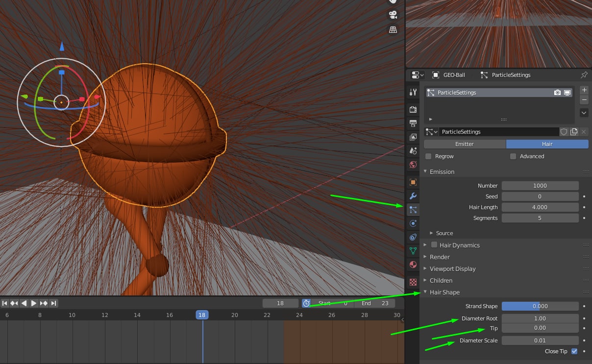Open the View Layer properties tab
Viewport: 592px width, 364px height.
tap(413, 137)
